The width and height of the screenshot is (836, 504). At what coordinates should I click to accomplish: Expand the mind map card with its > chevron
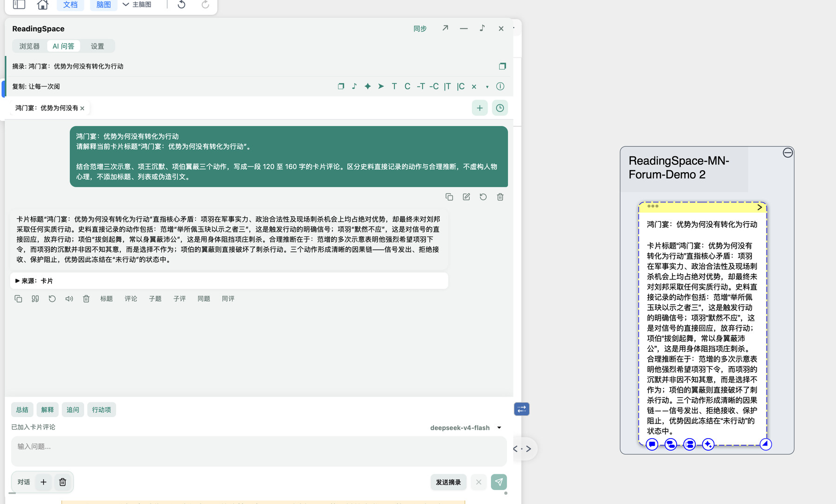(760, 207)
